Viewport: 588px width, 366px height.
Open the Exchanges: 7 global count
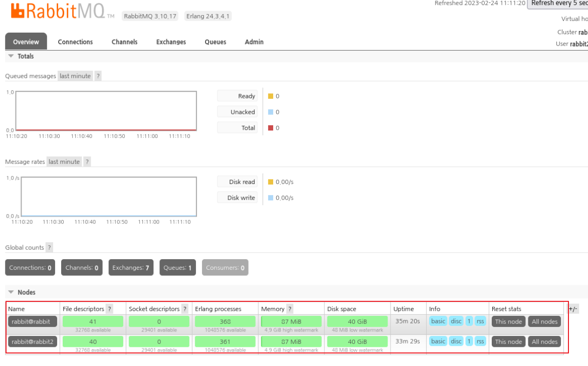tap(131, 268)
